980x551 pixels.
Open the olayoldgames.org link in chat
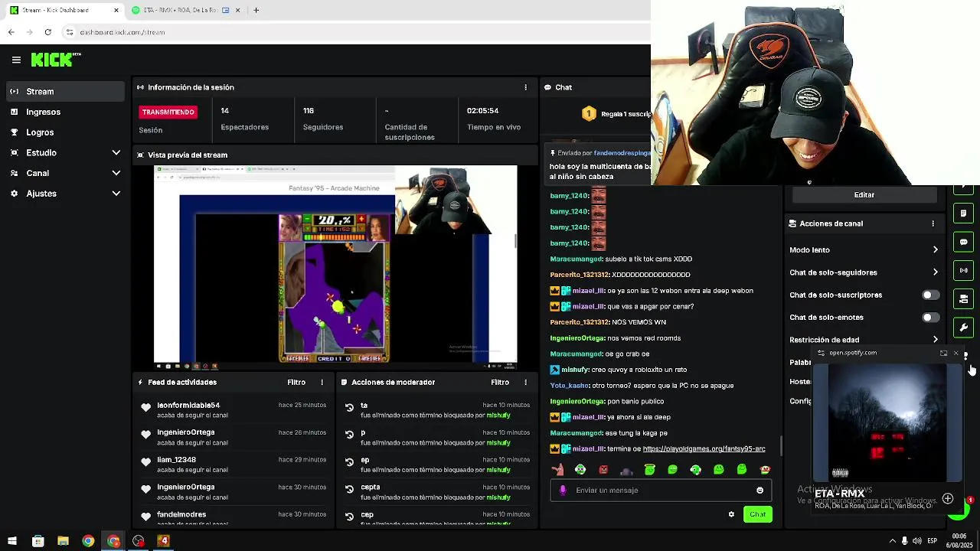[x=704, y=448]
